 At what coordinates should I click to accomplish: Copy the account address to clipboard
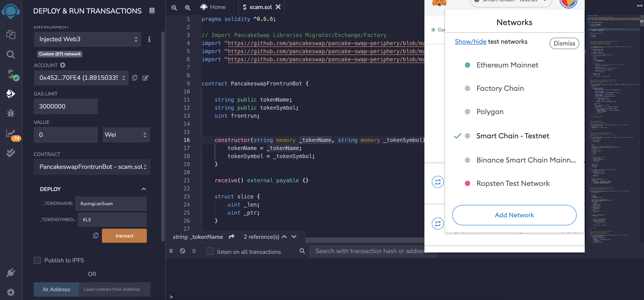click(x=135, y=78)
